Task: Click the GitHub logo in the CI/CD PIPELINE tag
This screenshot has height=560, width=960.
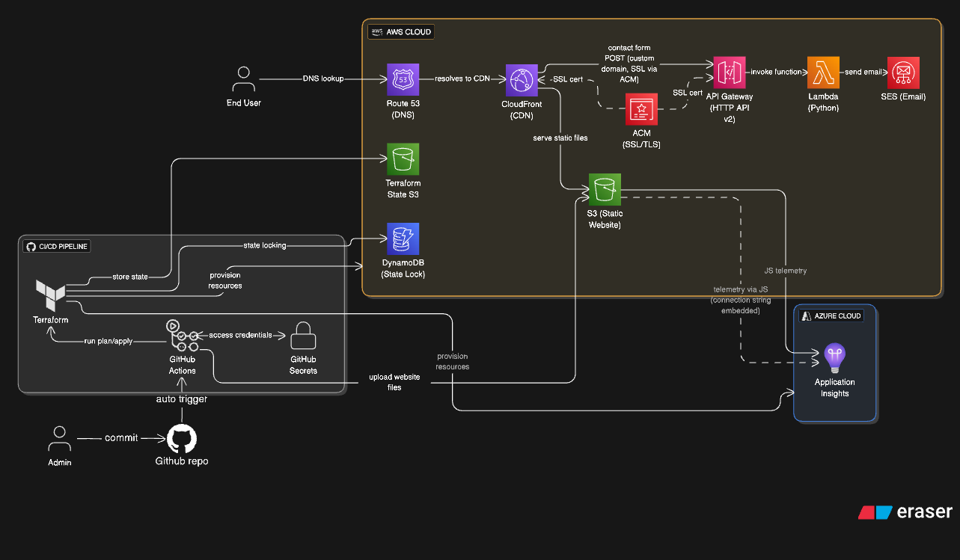Action: point(31,246)
